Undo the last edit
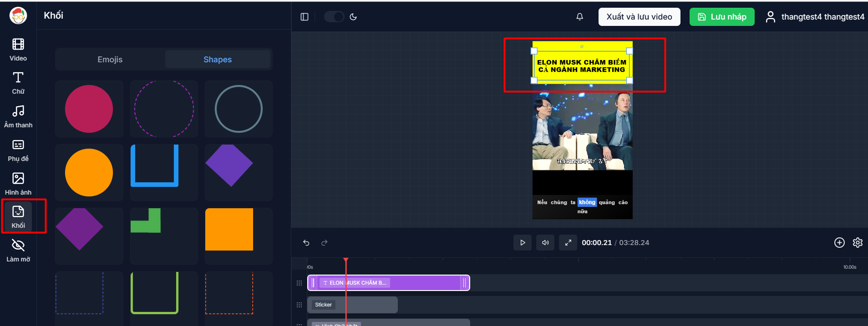This screenshot has width=868, height=326. point(306,243)
